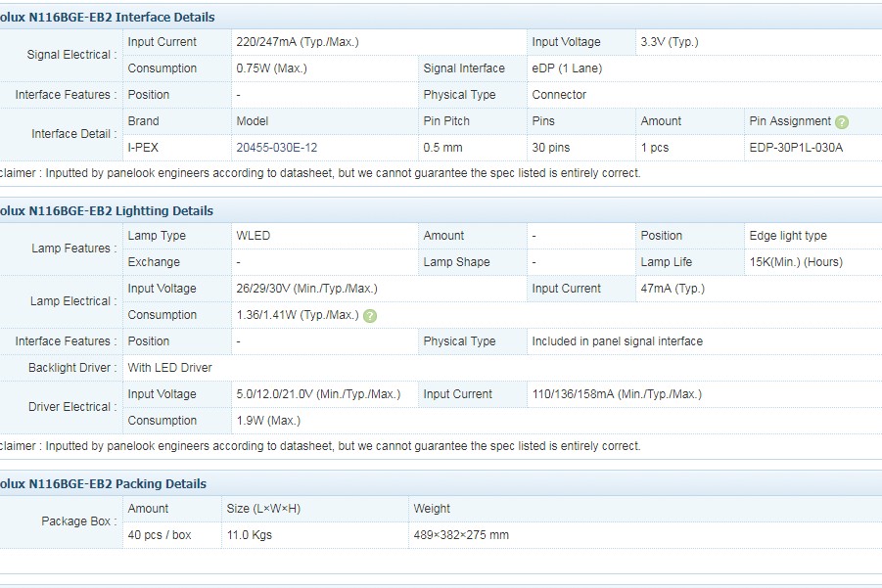Click the Model column header
This screenshot has height=588, width=882.
(252, 121)
